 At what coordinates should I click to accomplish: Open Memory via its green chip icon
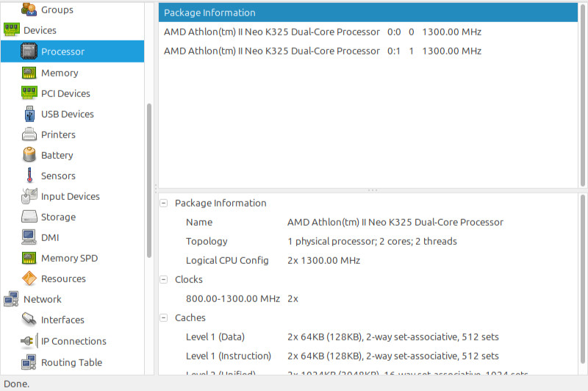coord(29,73)
